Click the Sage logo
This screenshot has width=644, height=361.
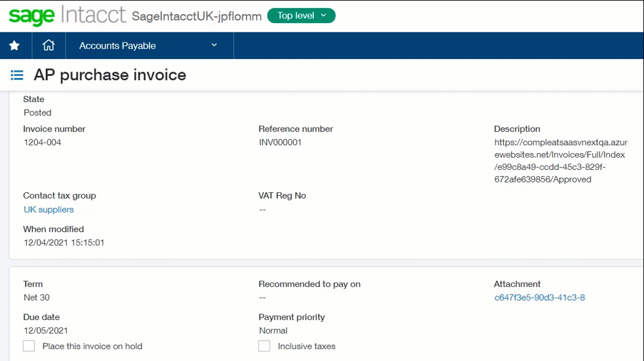point(32,16)
